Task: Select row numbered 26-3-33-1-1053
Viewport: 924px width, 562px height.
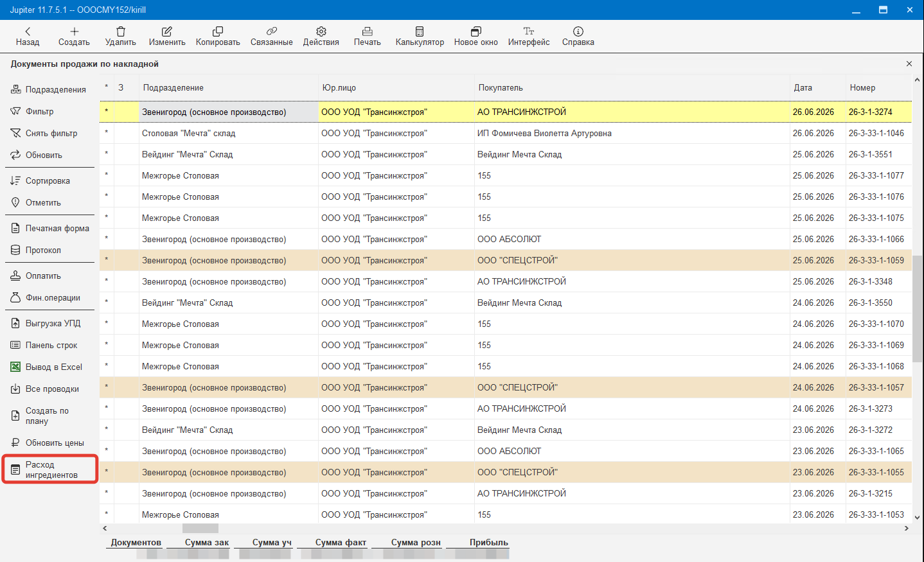Action: [x=506, y=514]
